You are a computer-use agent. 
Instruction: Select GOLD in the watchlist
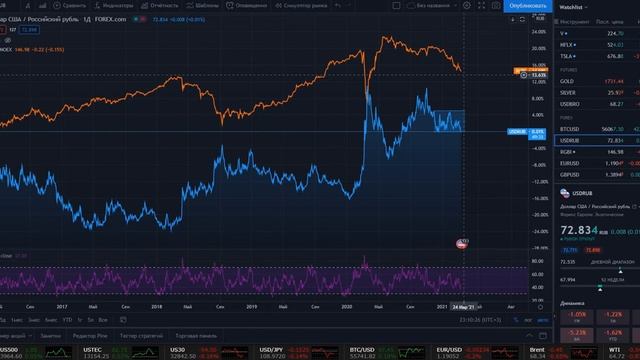pyautogui.click(x=597, y=81)
